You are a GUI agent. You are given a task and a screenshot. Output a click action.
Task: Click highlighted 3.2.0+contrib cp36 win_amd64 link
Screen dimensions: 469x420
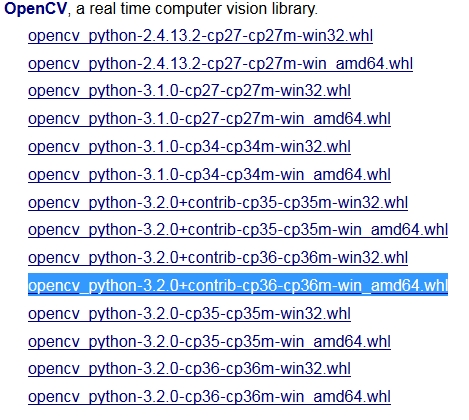point(238,285)
